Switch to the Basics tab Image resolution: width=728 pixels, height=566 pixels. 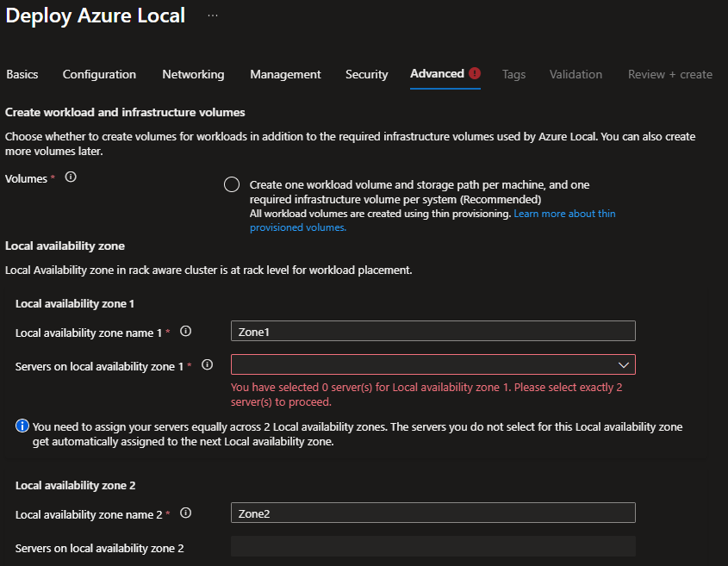[22, 74]
